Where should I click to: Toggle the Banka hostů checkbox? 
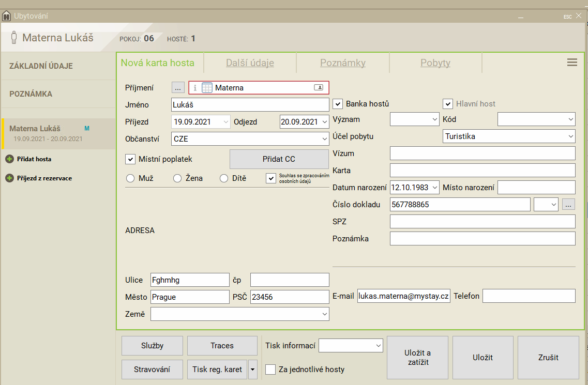pyautogui.click(x=338, y=104)
